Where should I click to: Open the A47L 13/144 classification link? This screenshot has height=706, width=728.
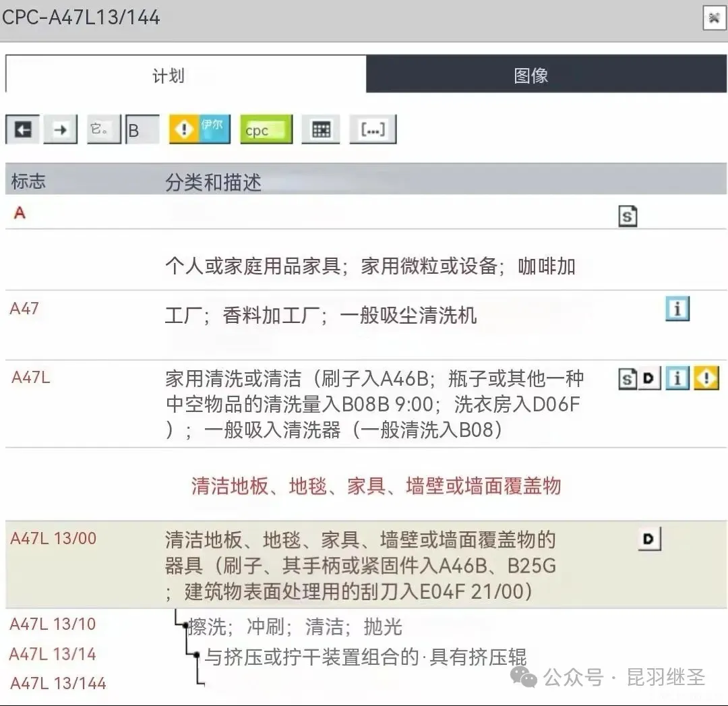pos(58,683)
